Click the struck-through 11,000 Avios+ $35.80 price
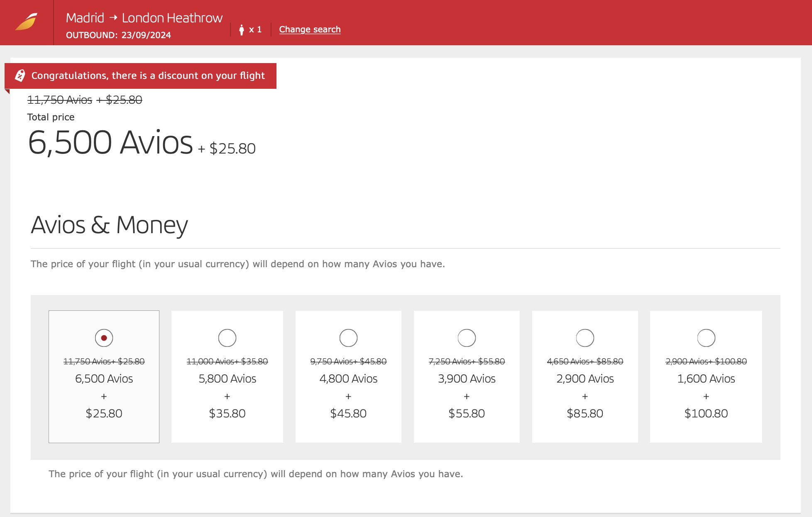The image size is (812, 517). [227, 361]
